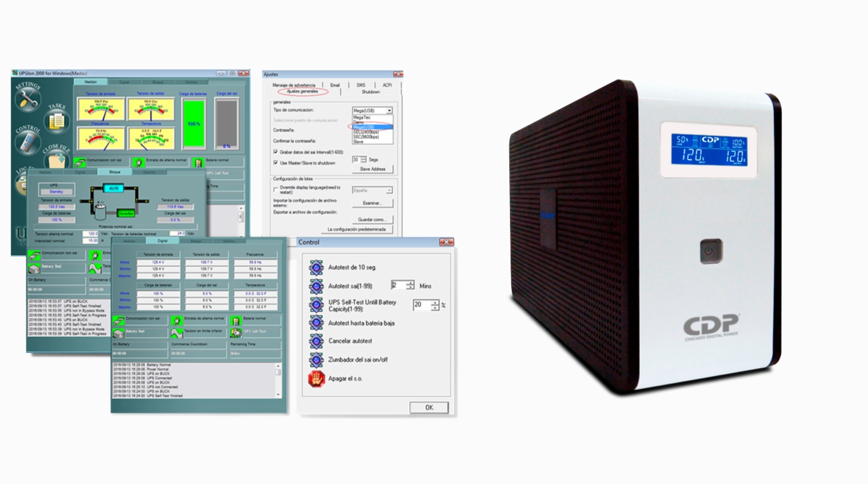Open the España language dropdown
This screenshot has height=484, width=868.
373,190
